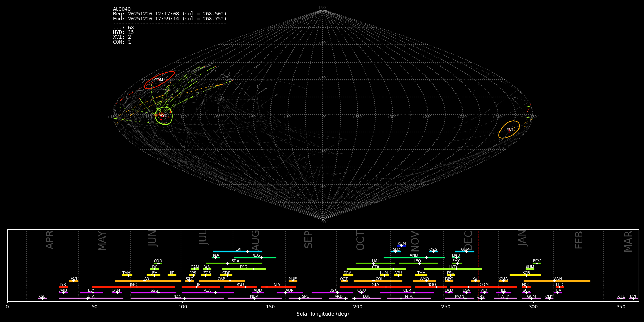Select the orange XVI radiant ellipse on sky map
This screenshot has width=644, height=322.
click(509, 130)
